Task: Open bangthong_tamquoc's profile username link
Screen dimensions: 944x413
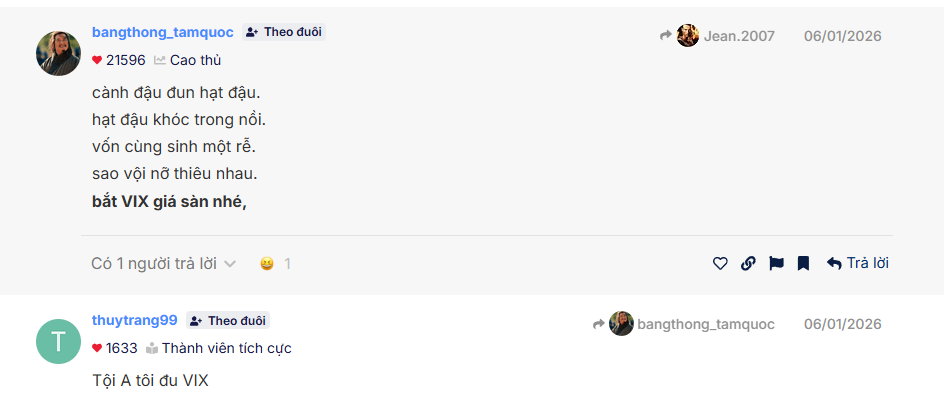Action: point(162,32)
